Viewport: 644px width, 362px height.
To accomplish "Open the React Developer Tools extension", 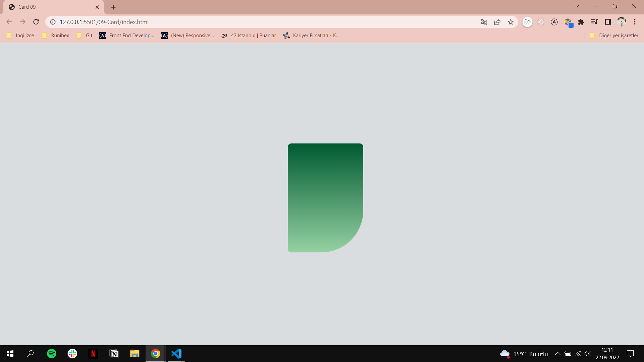I will [x=541, y=22].
